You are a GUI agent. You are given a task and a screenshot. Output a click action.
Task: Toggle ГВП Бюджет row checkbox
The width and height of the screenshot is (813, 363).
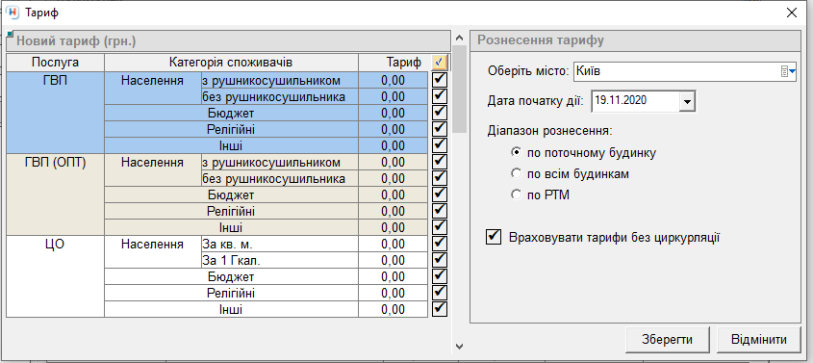440,112
